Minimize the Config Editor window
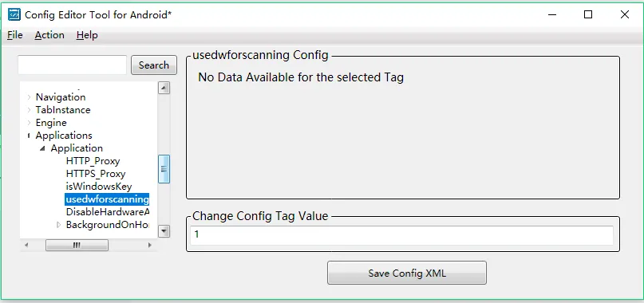 552,14
